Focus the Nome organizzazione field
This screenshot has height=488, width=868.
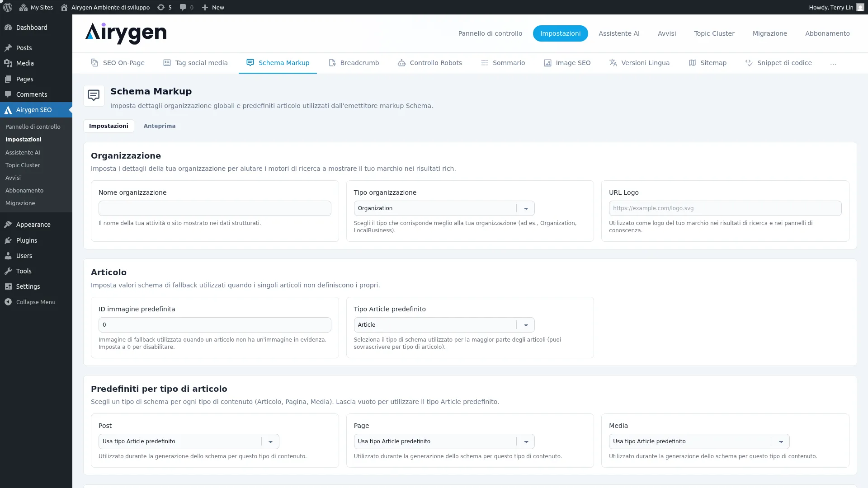pyautogui.click(x=215, y=208)
